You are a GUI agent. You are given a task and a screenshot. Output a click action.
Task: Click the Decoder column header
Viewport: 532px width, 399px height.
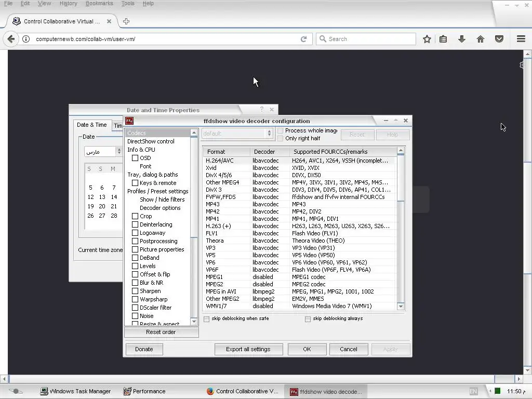pos(270,152)
